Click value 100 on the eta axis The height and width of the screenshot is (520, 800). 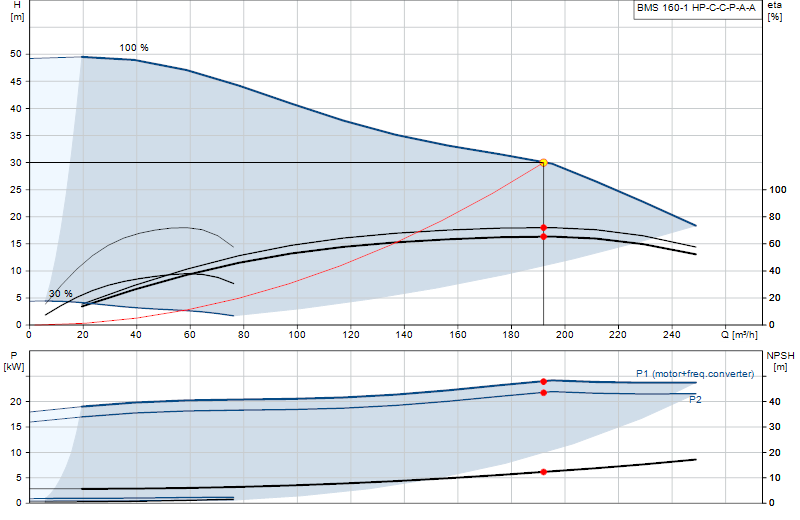[778, 189]
